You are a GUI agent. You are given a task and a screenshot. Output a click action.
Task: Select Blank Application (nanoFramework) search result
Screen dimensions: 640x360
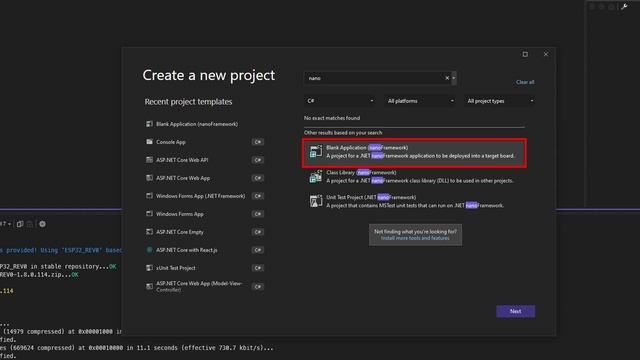click(414, 153)
